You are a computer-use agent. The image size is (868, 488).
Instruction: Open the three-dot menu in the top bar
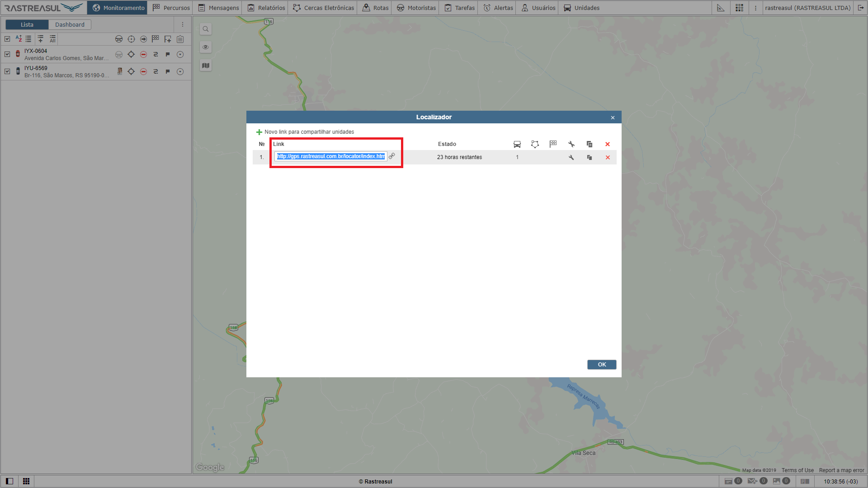pos(755,8)
